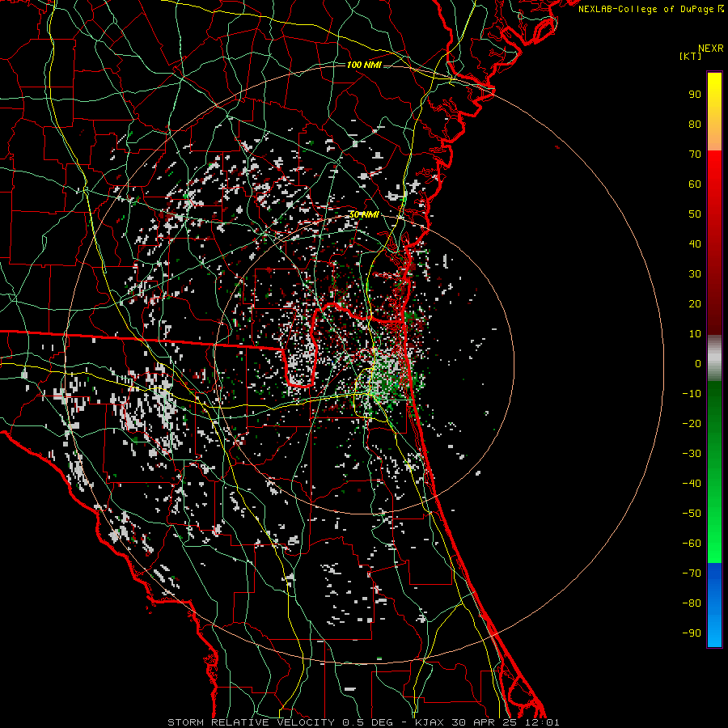Click the NEXLAB-College of DuPage title text

click(x=650, y=9)
